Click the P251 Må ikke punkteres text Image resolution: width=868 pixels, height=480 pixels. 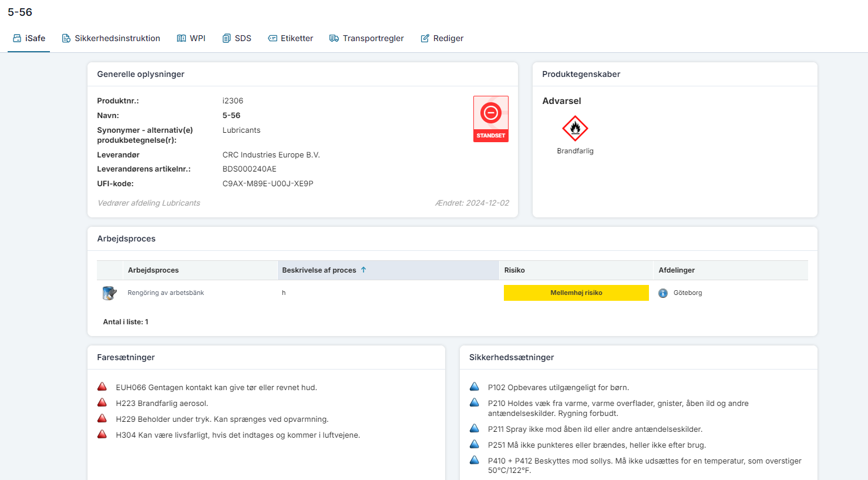pyautogui.click(x=597, y=445)
